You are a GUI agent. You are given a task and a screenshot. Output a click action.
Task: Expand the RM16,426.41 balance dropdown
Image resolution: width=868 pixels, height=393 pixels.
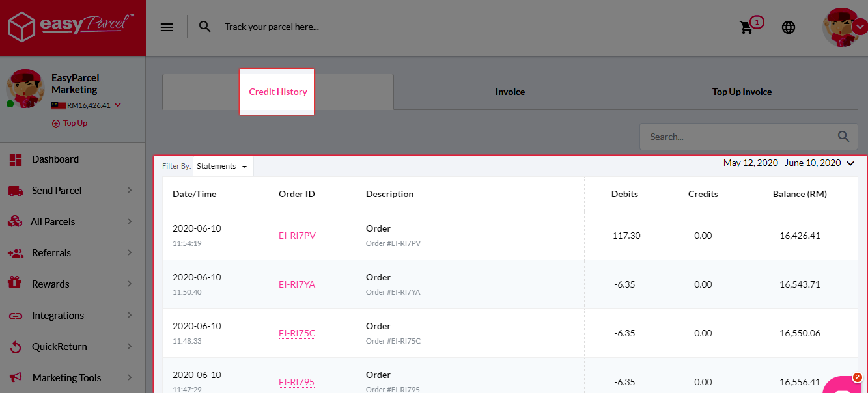click(x=118, y=105)
